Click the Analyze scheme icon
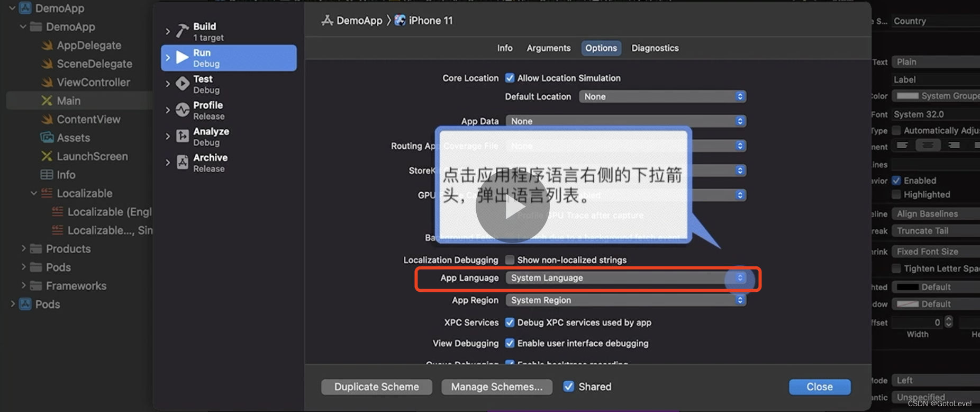 [x=183, y=136]
